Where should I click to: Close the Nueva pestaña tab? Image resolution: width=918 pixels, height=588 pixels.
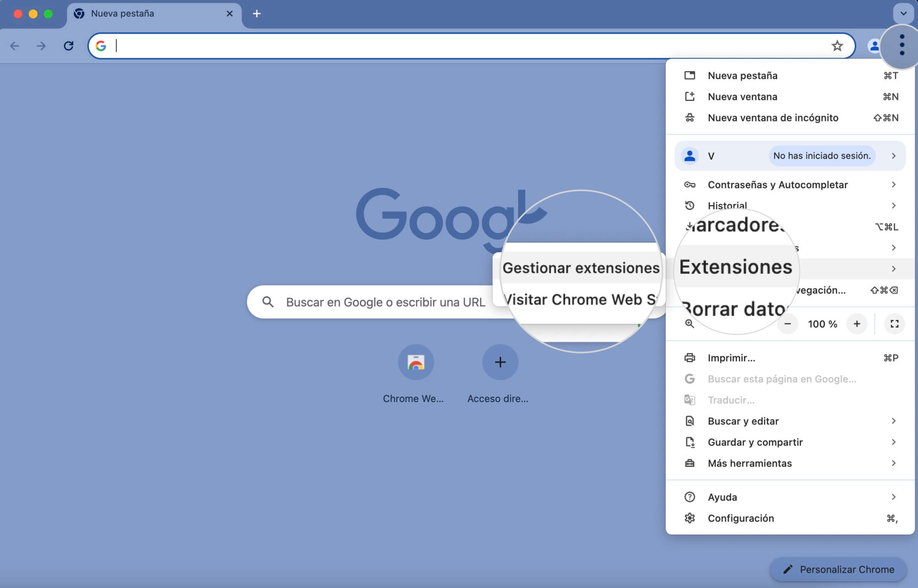tap(229, 13)
